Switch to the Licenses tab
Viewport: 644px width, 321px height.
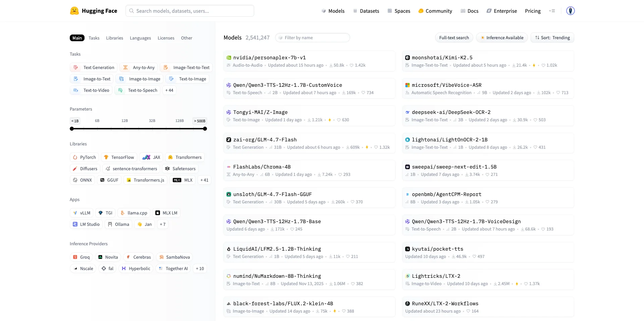click(x=166, y=38)
